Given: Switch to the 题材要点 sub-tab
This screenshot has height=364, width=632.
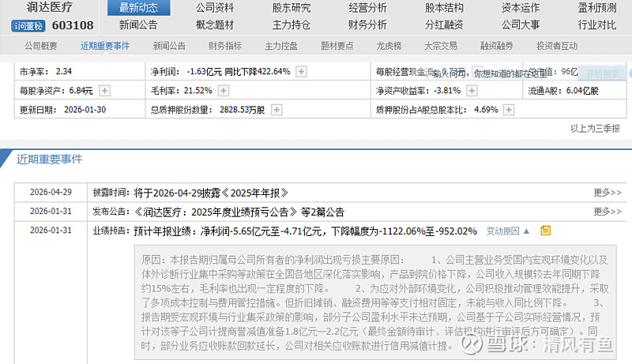Looking at the screenshot, I should point(337,46).
